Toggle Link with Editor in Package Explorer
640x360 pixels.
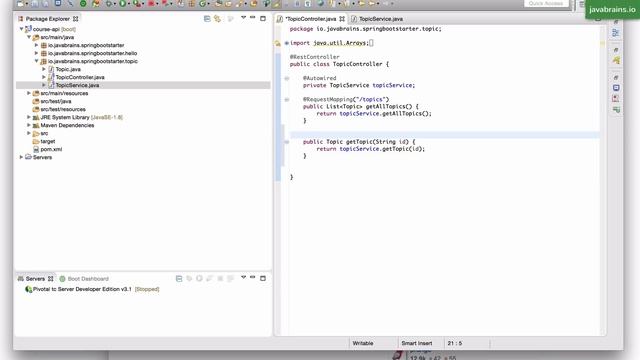pyautogui.click(x=217, y=18)
